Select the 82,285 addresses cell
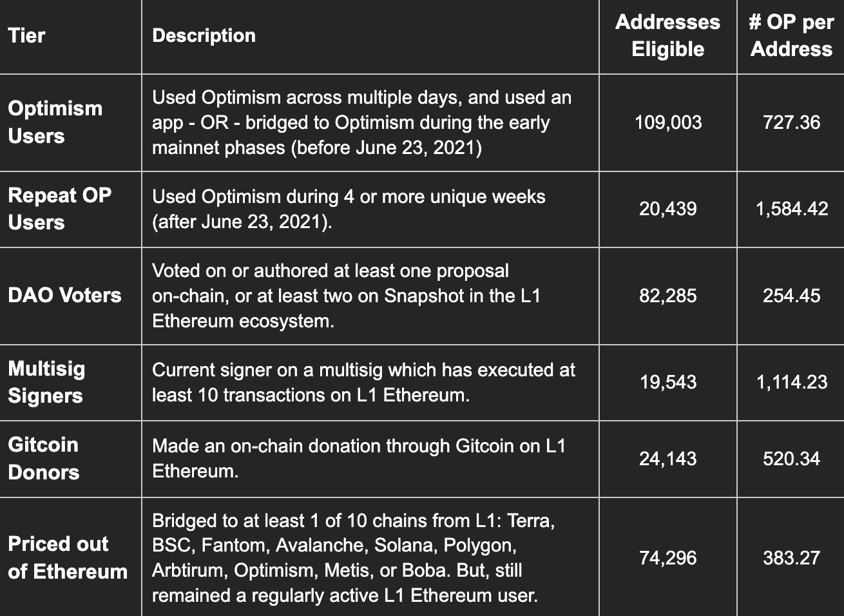Viewport: 844px width, 616px height. [668, 296]
